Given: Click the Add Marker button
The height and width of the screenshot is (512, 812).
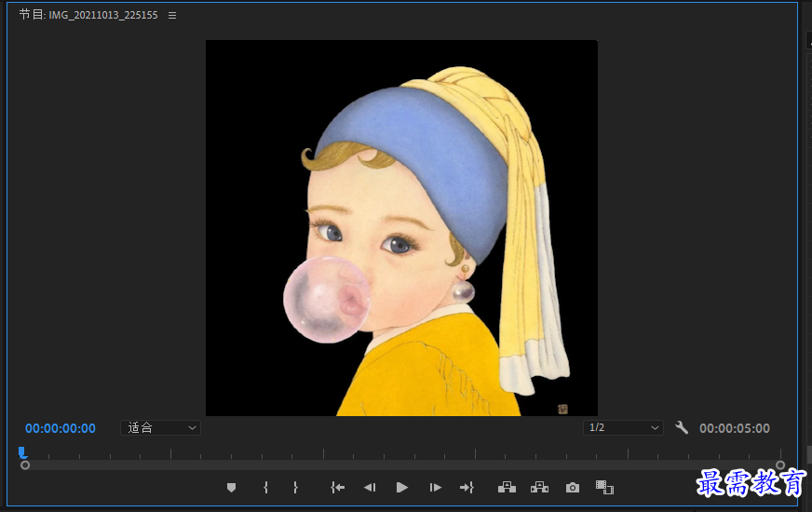Looking at the screenshot, I should click(232, 487).
